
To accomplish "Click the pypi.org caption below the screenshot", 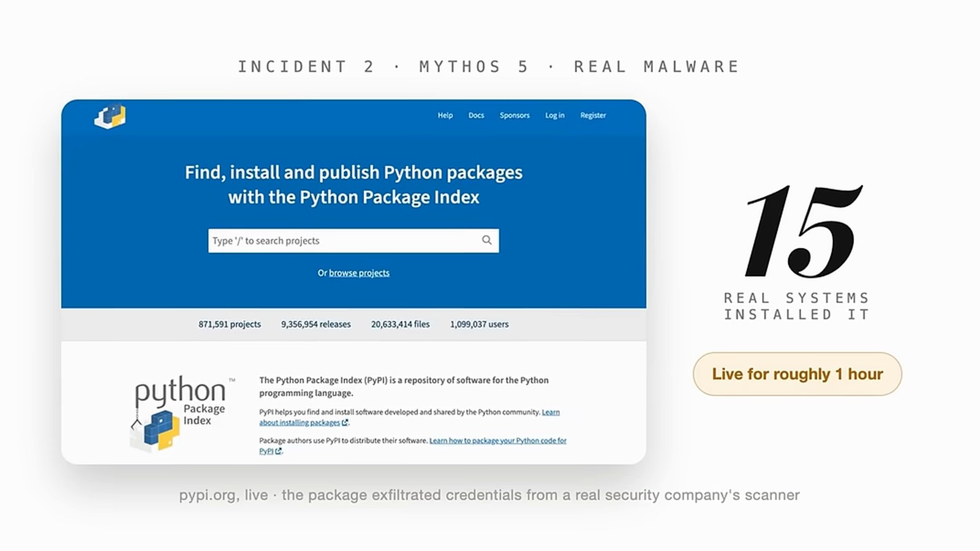I will pyautogui.click(x=489, y=495).
